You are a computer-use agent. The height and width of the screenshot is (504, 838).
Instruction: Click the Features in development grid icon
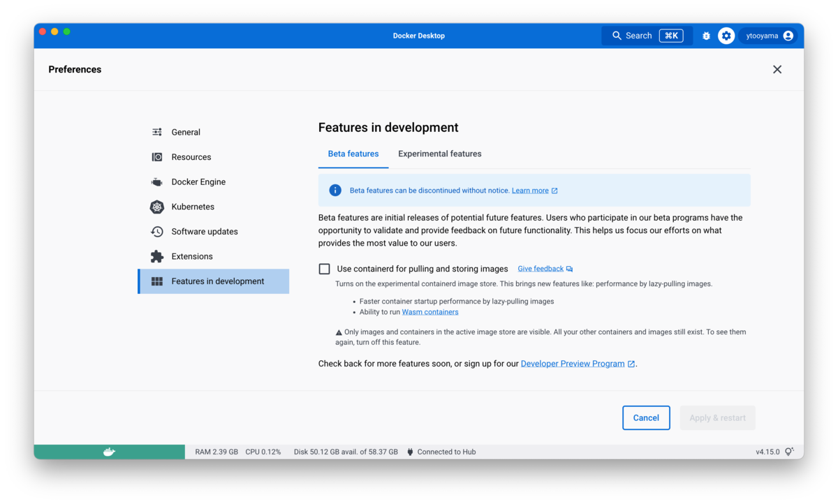pos(157,281)
